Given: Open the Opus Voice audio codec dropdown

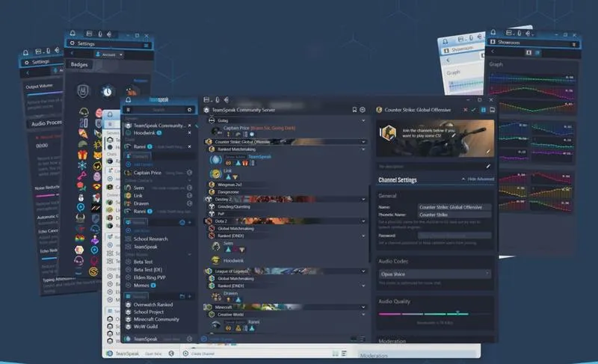Looking at the screenshot, I should coord(435,274).
